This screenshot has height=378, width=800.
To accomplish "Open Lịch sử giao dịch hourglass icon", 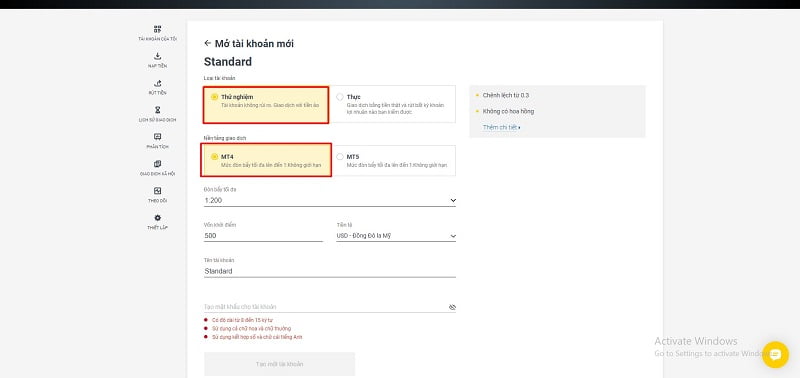I will (x=157, y=110).
